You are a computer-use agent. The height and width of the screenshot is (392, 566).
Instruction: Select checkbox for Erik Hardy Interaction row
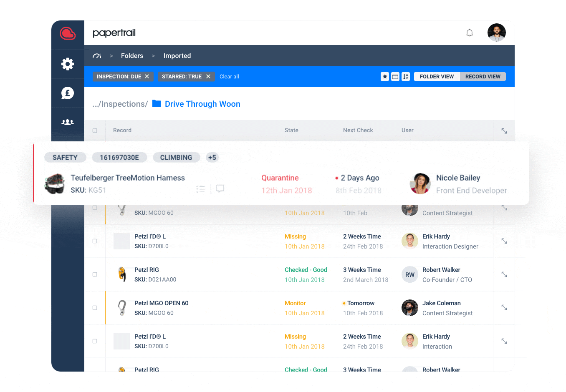pos(95,341)
